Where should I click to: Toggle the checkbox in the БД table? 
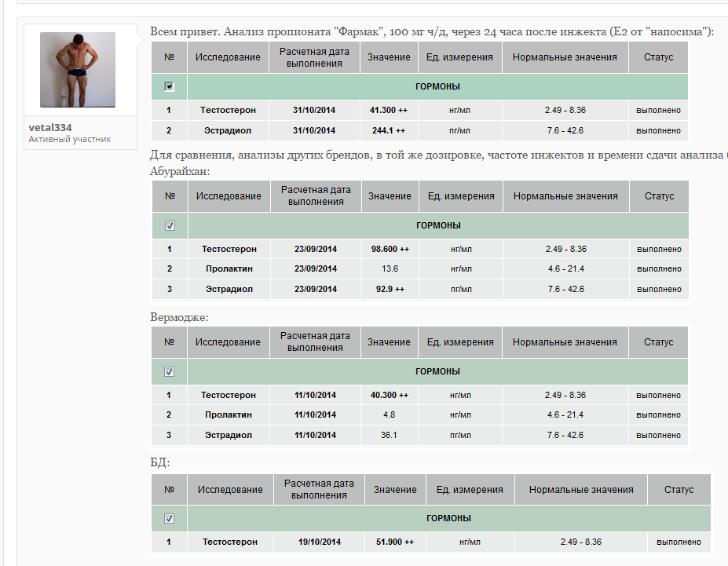click(x=169, y=518)
